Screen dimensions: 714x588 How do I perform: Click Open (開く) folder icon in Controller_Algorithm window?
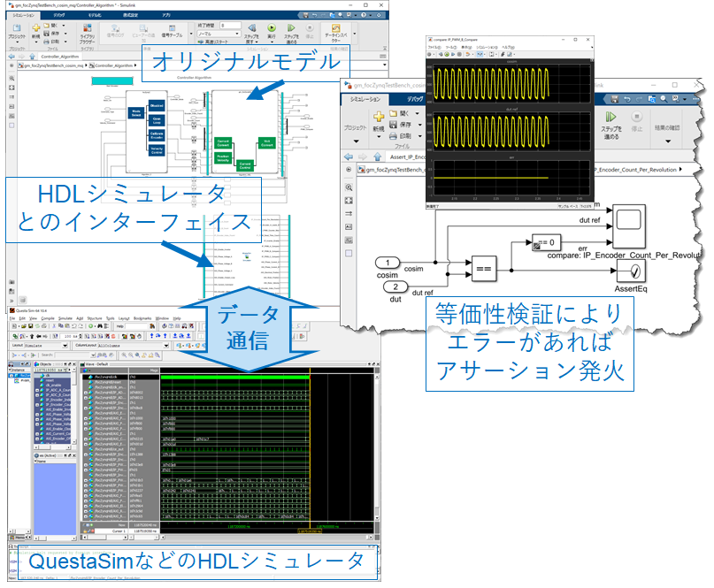pos(46,26)
